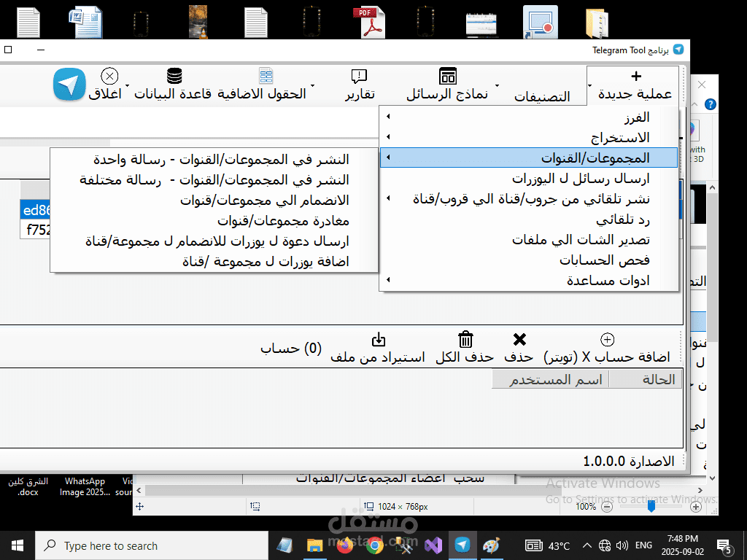Open the Word document desktop icon
This screenshot has height=560, width=747.
(86, 22)
